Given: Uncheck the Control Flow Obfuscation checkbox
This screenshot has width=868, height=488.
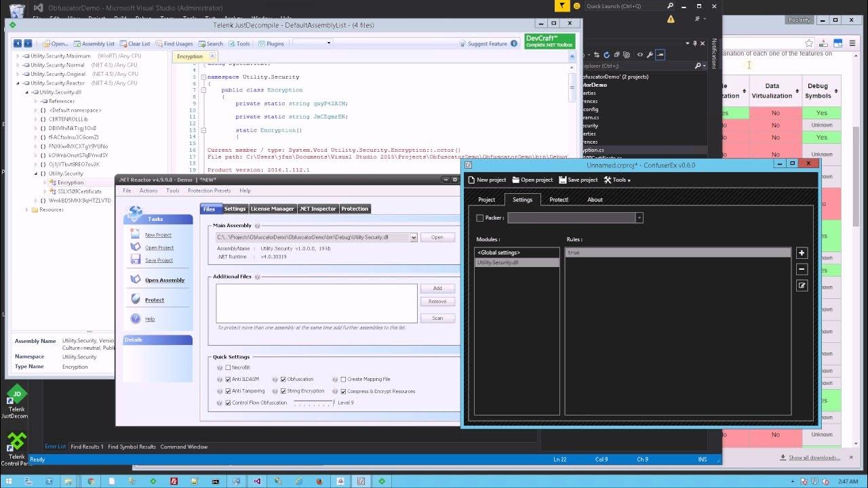Looking at the screenshot, I should click(229, 403).
